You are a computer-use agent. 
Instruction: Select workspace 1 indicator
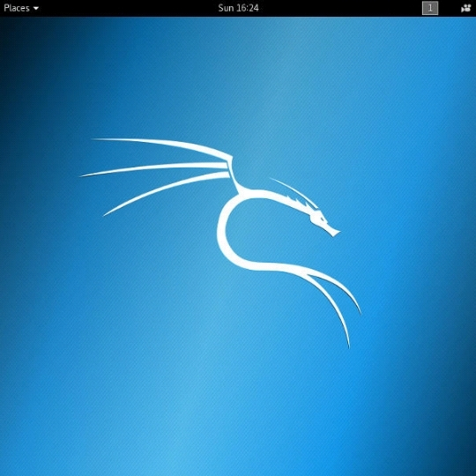click(x=430, y=8)
